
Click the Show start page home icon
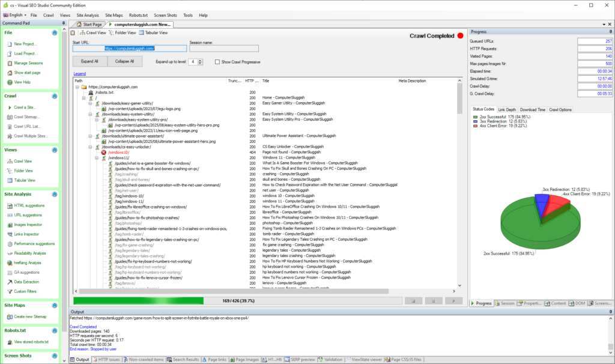10,73
